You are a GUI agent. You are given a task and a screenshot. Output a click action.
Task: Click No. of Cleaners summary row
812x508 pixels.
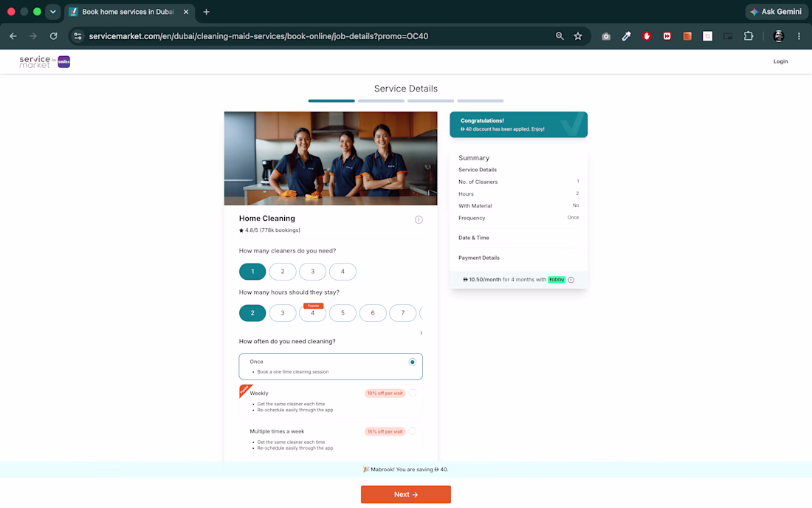click(x=518, y=182)
